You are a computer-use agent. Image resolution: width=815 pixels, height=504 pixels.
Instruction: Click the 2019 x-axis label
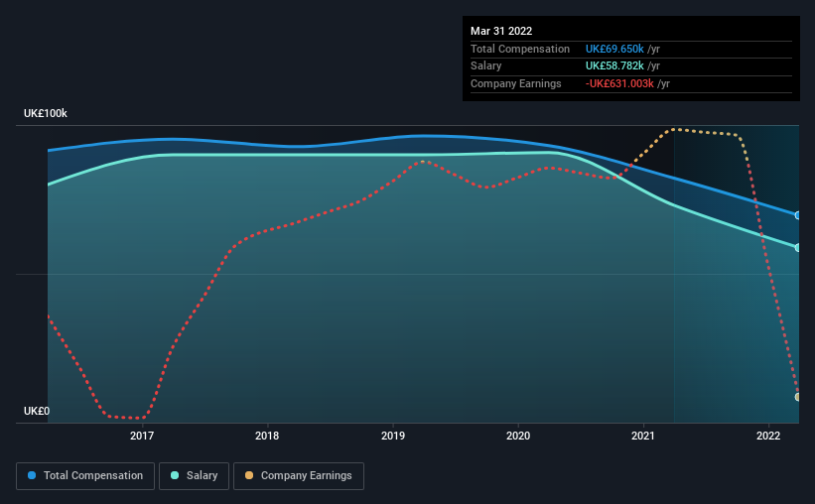[x=393, y=436]
